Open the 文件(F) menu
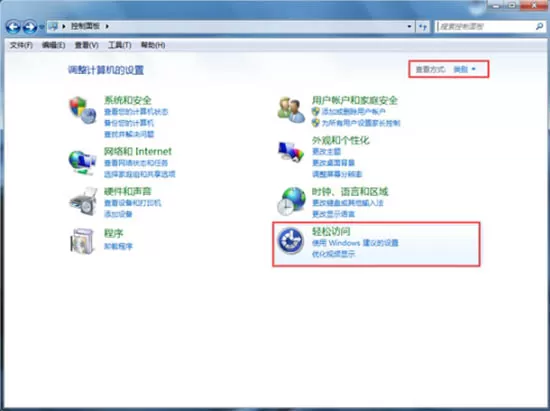The image size is (550, 411). coord(21,45)
